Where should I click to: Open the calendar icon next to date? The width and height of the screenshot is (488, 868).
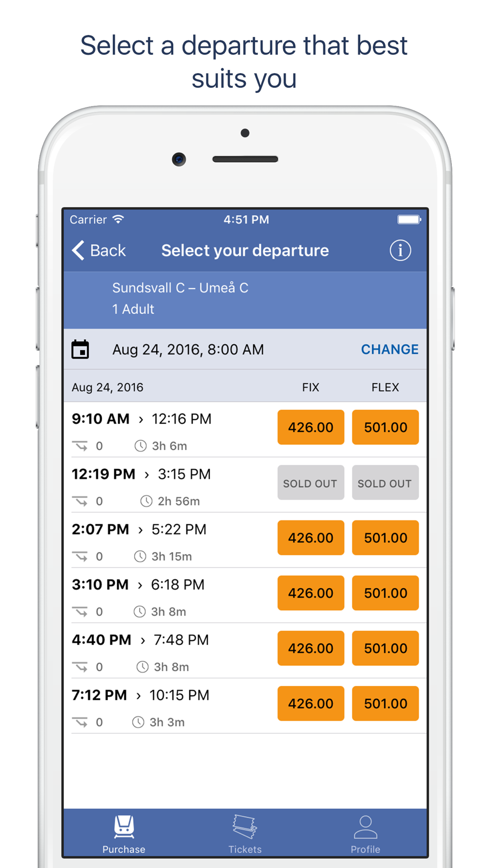[81, 350]
